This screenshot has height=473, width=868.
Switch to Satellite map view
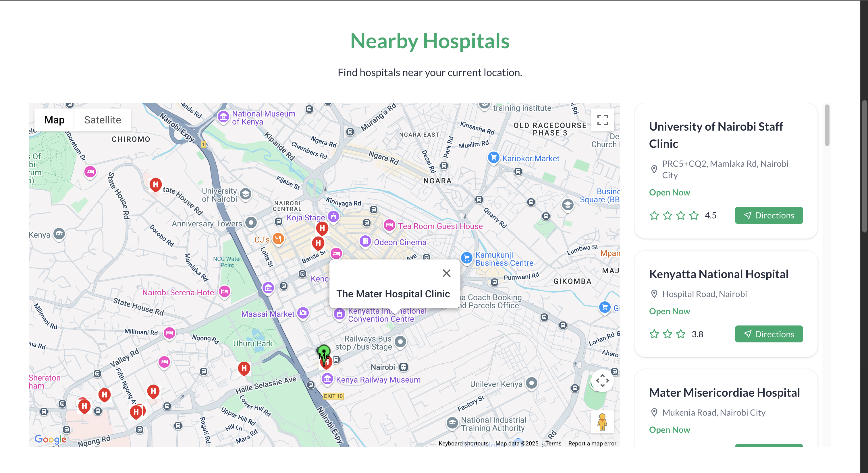tap(103, 120)
